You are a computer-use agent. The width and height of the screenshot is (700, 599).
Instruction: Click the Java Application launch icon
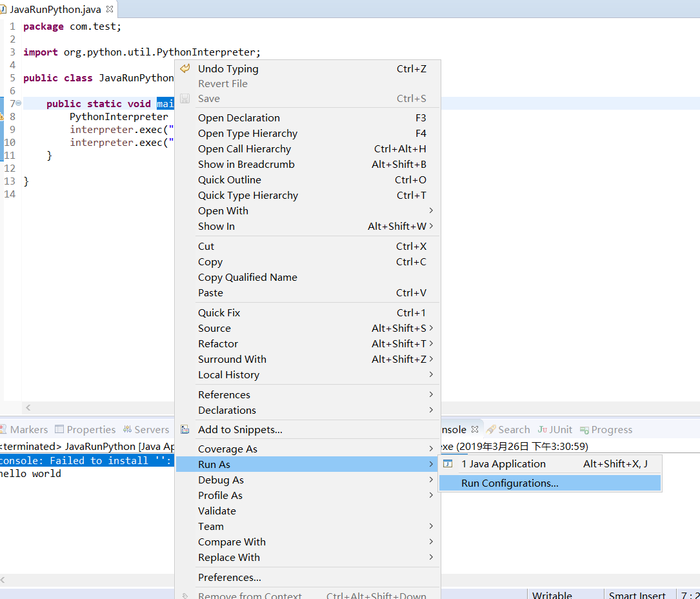[448, 464]
